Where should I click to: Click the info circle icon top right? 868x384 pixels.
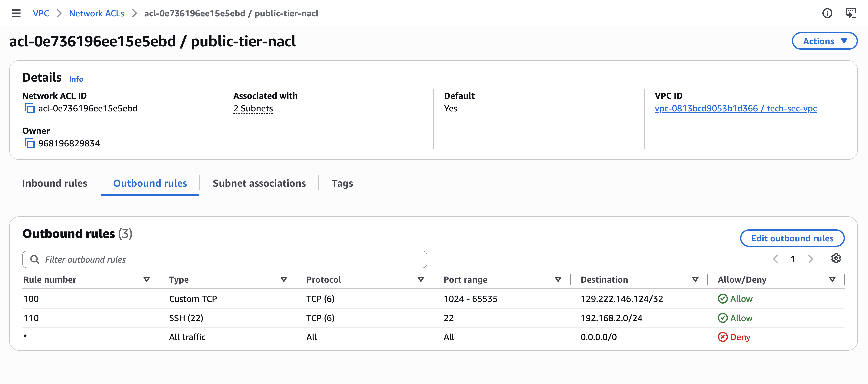tap(827, 13)
